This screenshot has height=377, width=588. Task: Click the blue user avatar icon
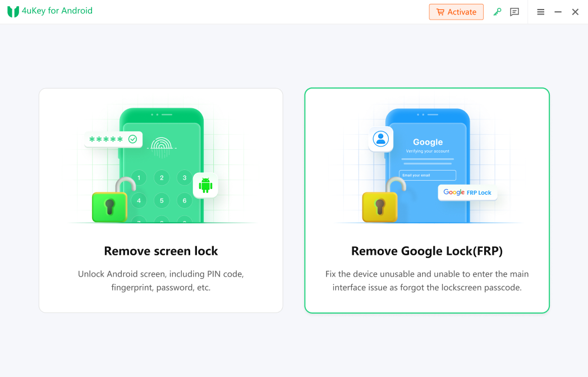(381, 139)
